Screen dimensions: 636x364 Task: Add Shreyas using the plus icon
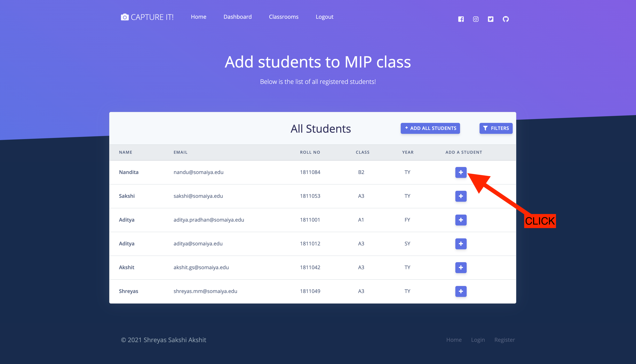coord(460,291)
